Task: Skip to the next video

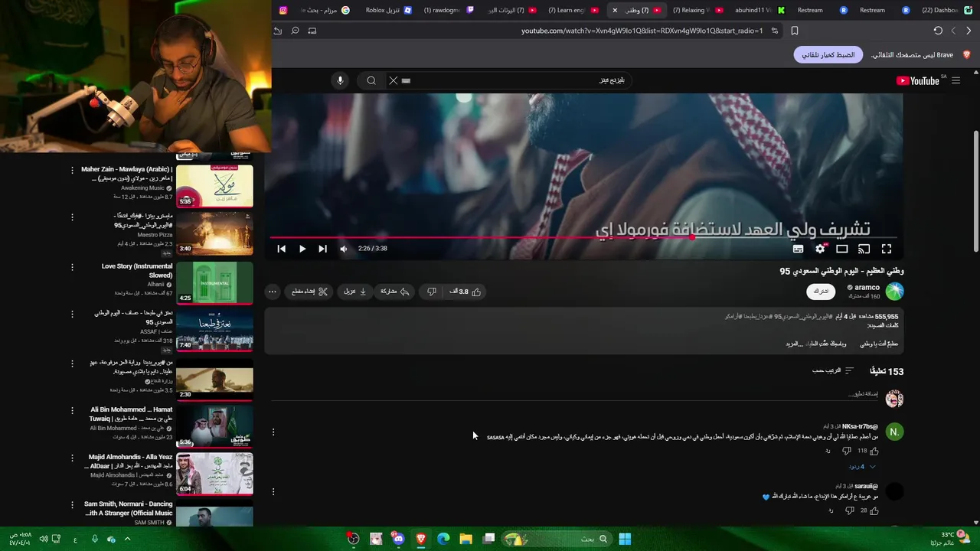Action: click(x=322, y=249)
